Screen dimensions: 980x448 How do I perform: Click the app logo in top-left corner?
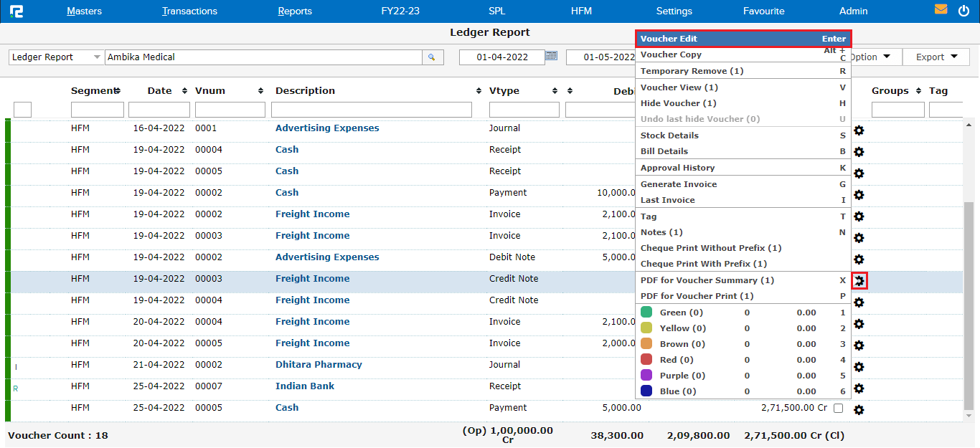[x=16, y=11]
